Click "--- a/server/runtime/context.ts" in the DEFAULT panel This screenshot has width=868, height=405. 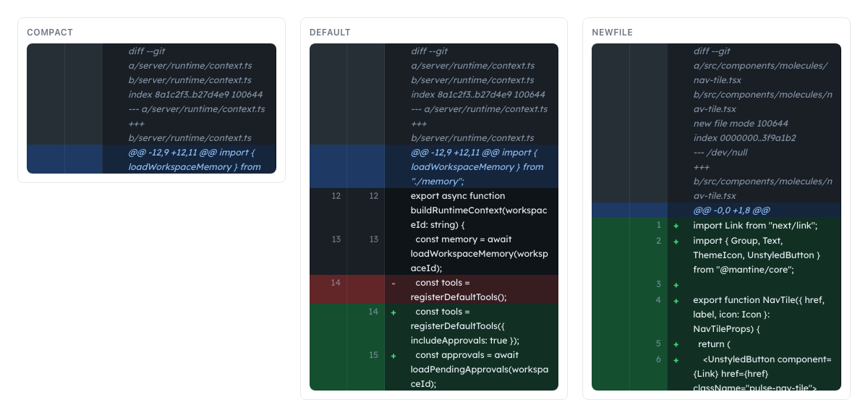tap(479, 109)
